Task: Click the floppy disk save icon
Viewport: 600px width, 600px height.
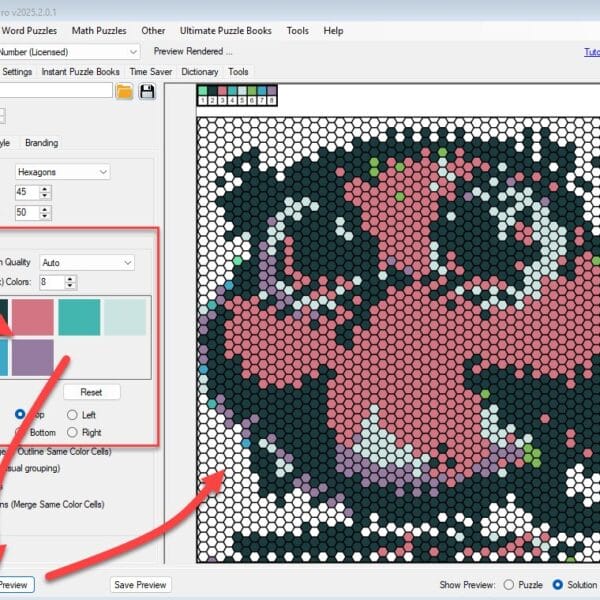Action: 148,92
